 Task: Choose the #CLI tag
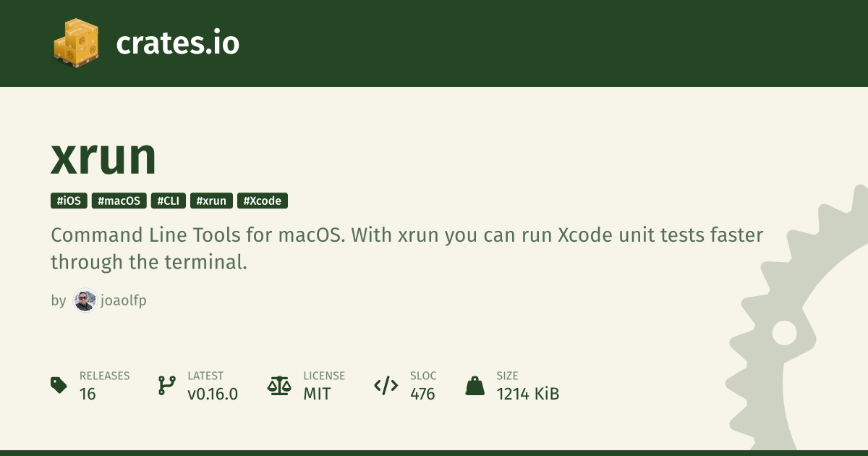[x=169, y=201]
